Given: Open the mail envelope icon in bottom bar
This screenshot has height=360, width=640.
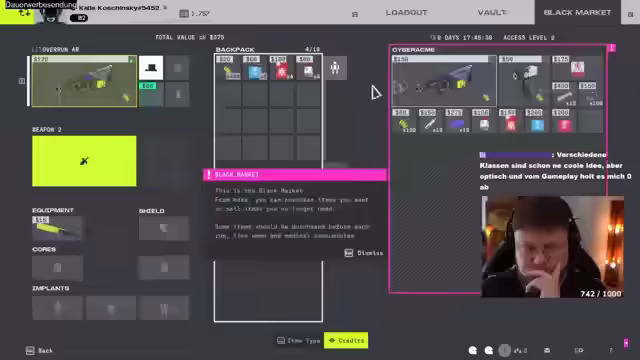Looking at the screenshot, I should coord(547,350).
